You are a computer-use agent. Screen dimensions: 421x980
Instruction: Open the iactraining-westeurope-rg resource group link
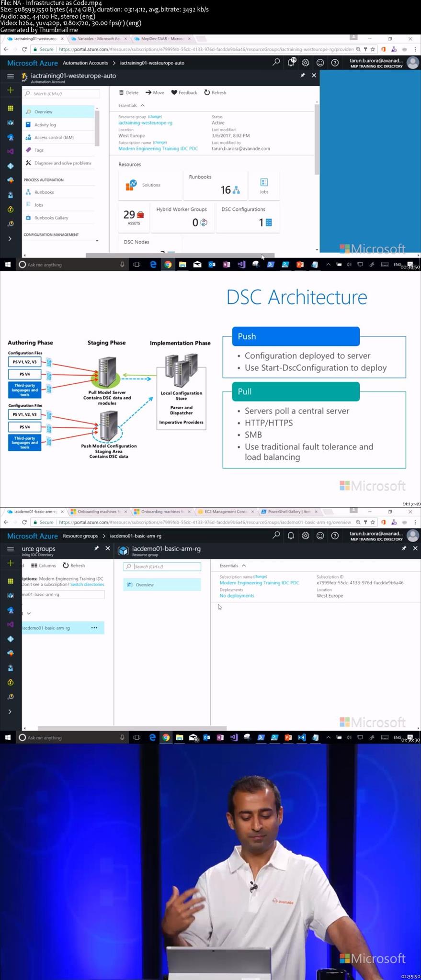[x=145, y=122]
